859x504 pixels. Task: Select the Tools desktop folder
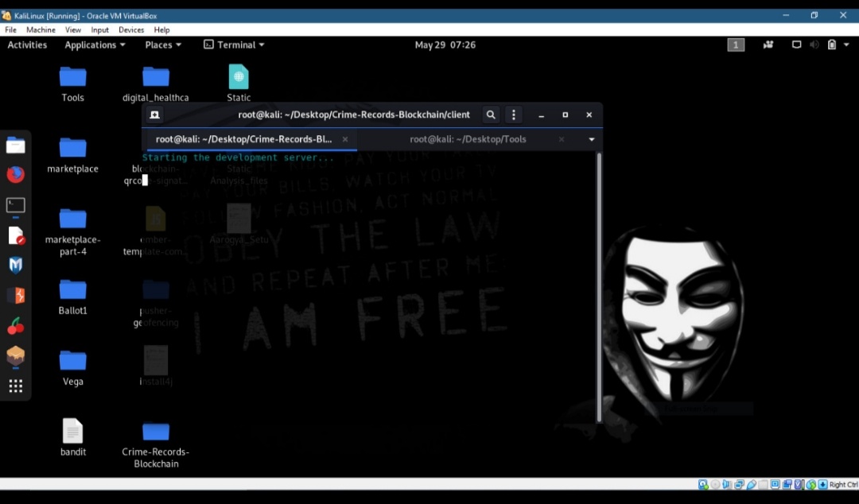(x=73, y=84)
